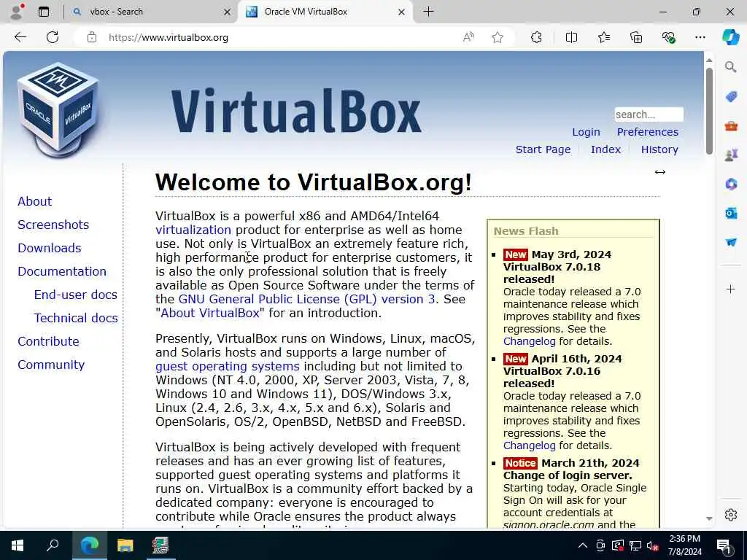Open the History link
The height and width of the screenshot is (560, 747).
point(659,149)
